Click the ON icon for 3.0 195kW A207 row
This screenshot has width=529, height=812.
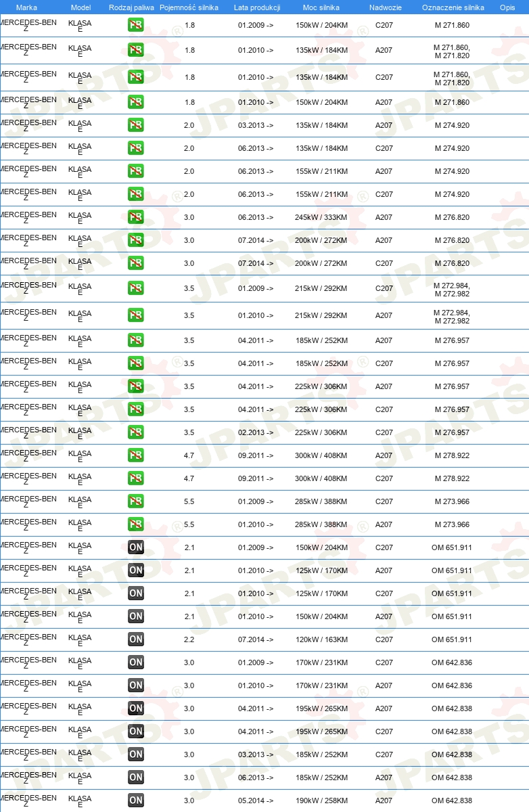(136, 708)
